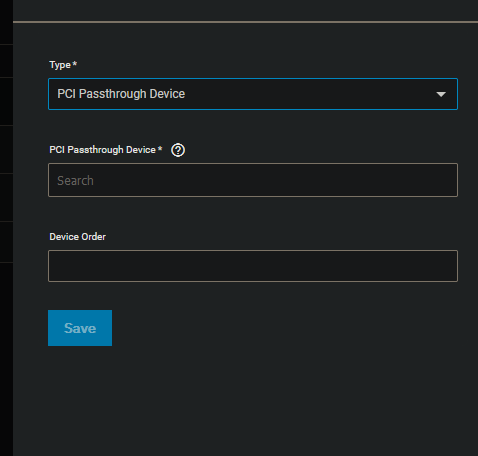Open the Type combo box showing PCI Passthrough Device
The width and height of the screenshot is (478, 456).
tap(253, 94)
